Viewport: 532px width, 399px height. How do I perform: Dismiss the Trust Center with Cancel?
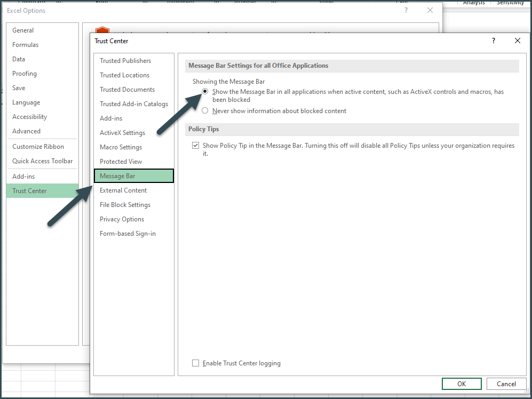coord(506,384)
